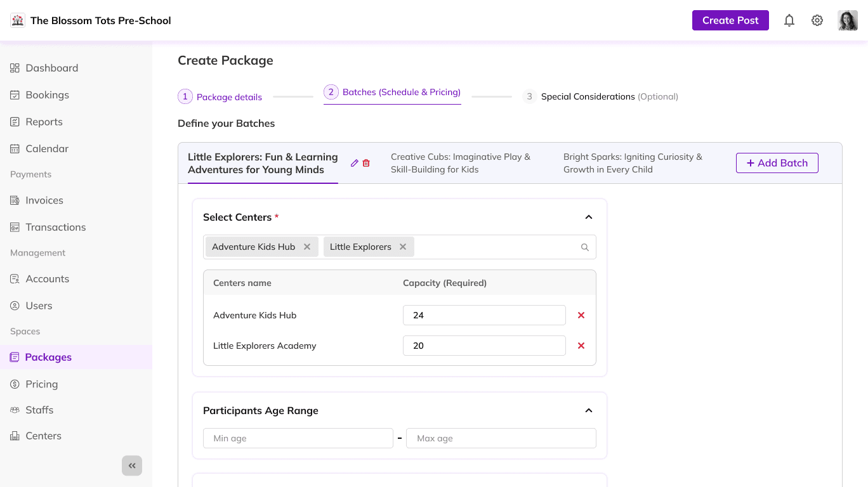Switch to the Creative Cubs batch tab
868x487 pixels.
pos(461,163)
